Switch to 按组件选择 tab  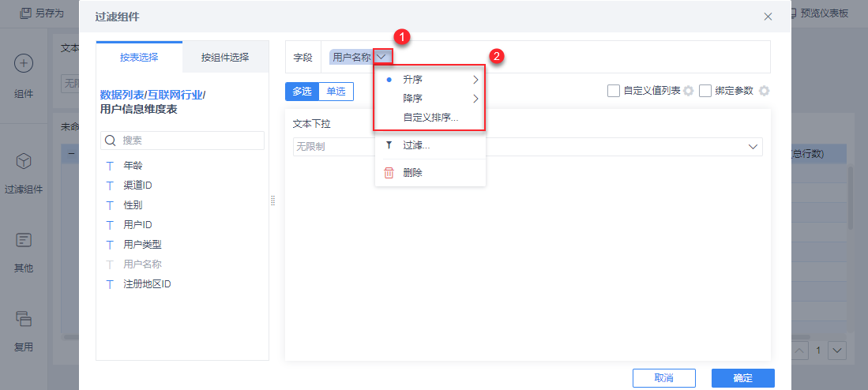(x=225, y=57)
